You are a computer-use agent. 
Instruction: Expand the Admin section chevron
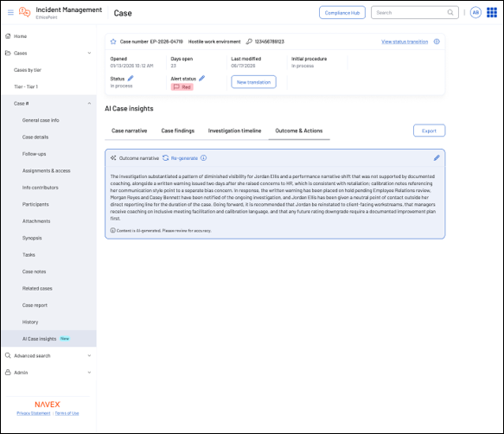pyautogui.click(x=89, y=373)
